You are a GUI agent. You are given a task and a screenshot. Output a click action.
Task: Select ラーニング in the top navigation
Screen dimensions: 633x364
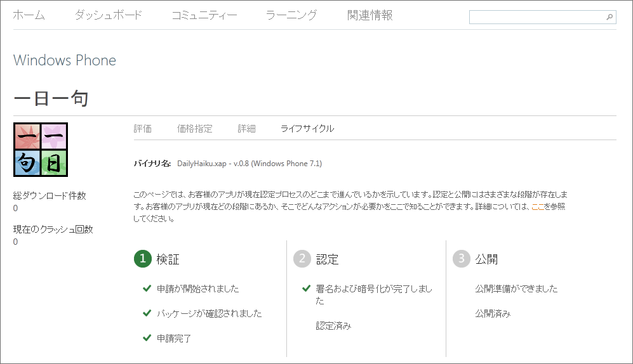[x=291, y=15]
